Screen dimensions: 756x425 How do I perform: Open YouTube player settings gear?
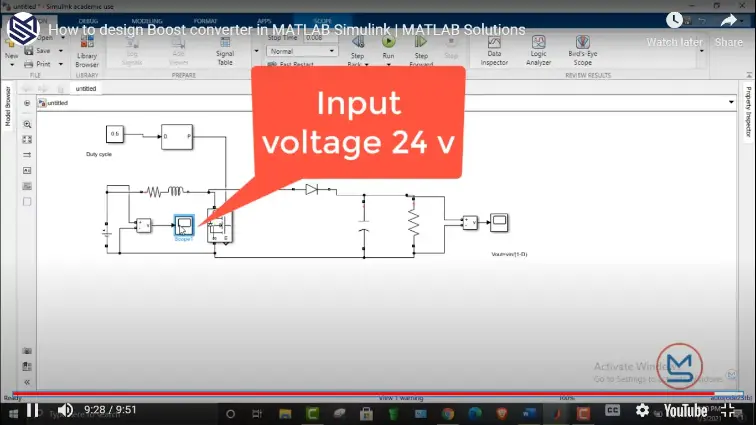click(x=643, y=410)
